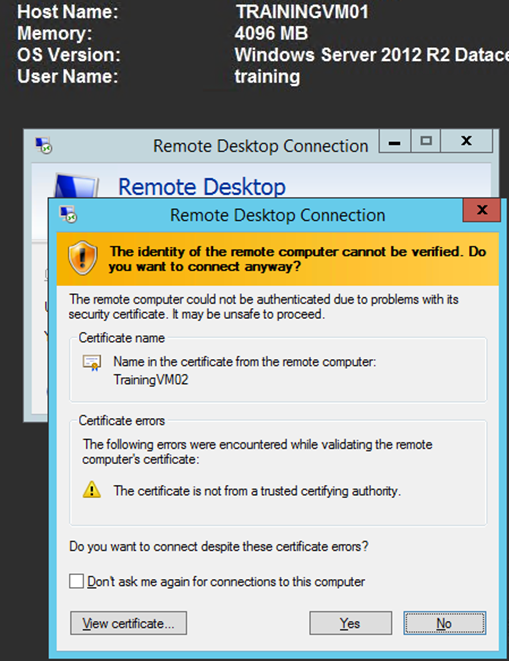This screenshot has width=509, height=661.
Task: Close the certificate warning dialog with the red X
Action: point(482,210)
